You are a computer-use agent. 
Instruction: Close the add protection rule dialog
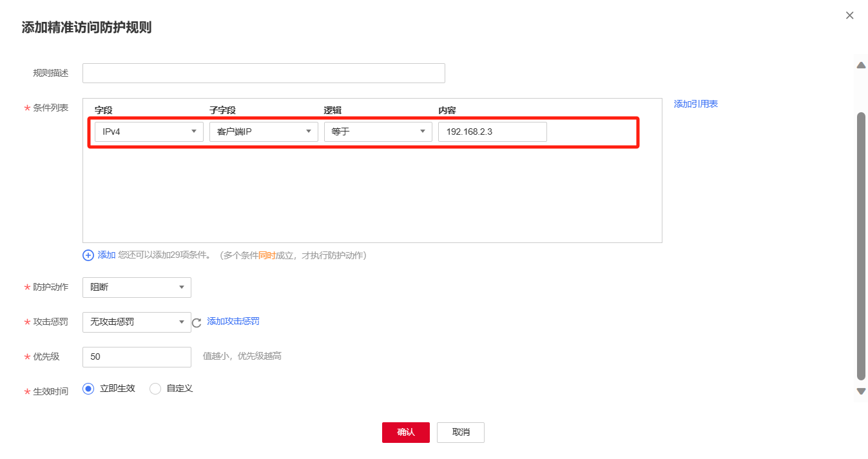coord(849,15)
